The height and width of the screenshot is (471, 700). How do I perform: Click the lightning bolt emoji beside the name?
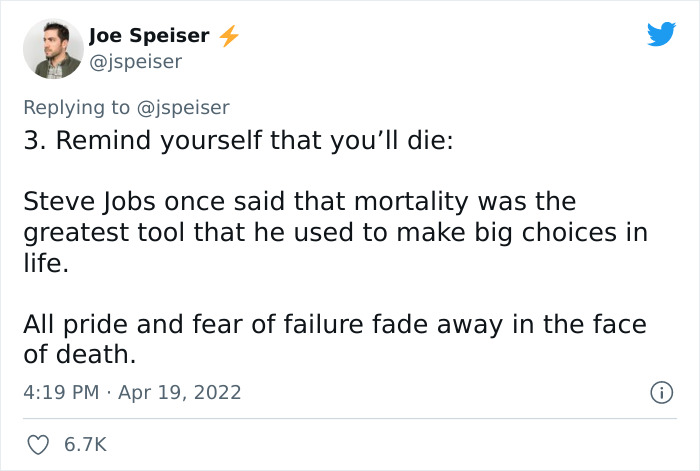tap(229, 37)
